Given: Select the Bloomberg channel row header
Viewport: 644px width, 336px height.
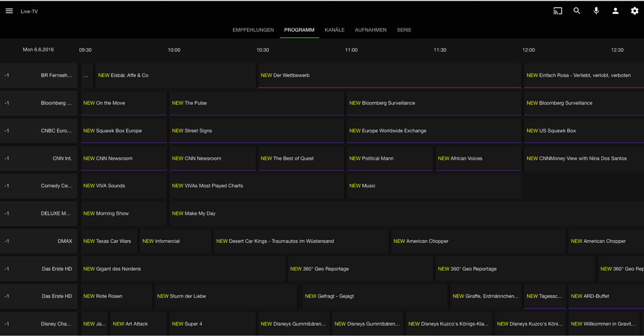Looking at the screenshot, I should coord(38,103).
